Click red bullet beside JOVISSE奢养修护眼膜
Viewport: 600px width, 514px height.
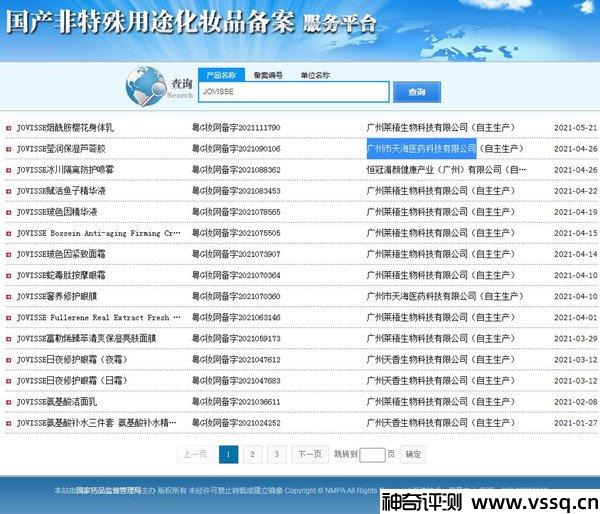(x=8, y=297)
